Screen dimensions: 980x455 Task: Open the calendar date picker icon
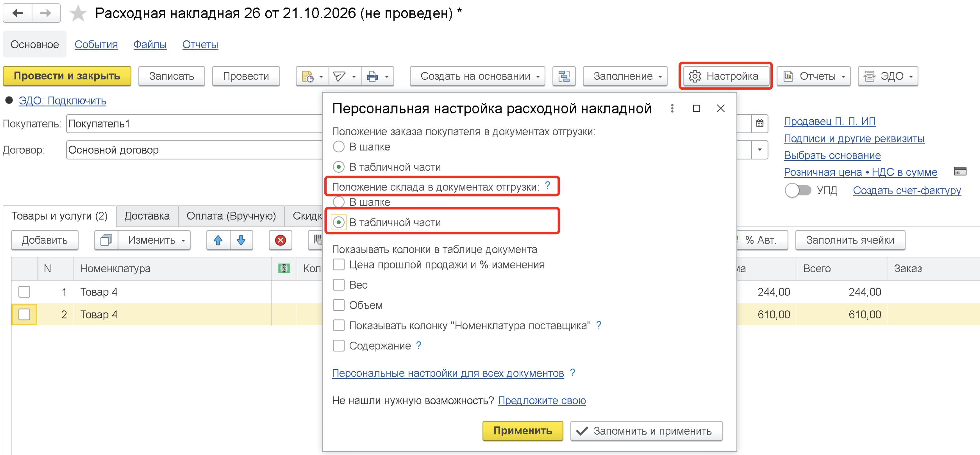pyautogui.click(x=760, y=124)
